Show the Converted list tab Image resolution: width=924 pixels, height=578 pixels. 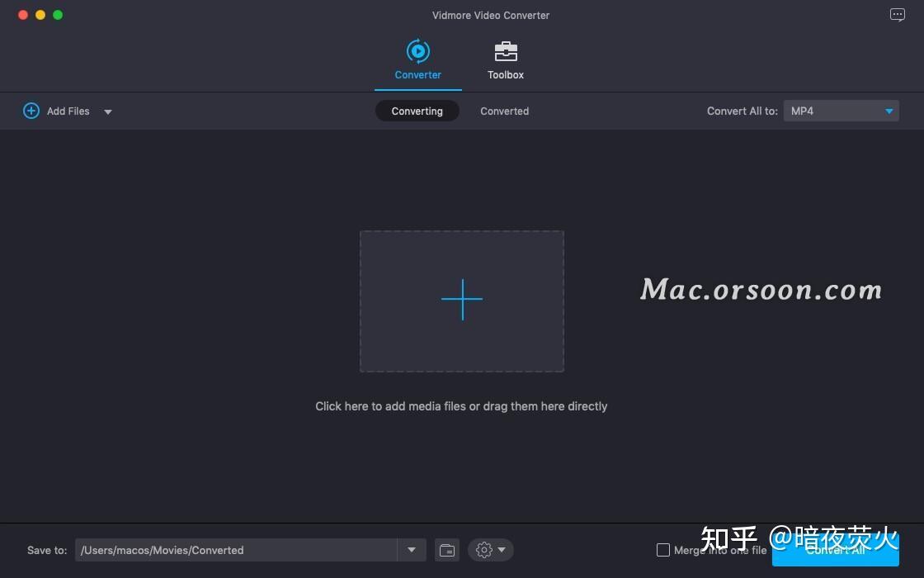coord(504,111)
